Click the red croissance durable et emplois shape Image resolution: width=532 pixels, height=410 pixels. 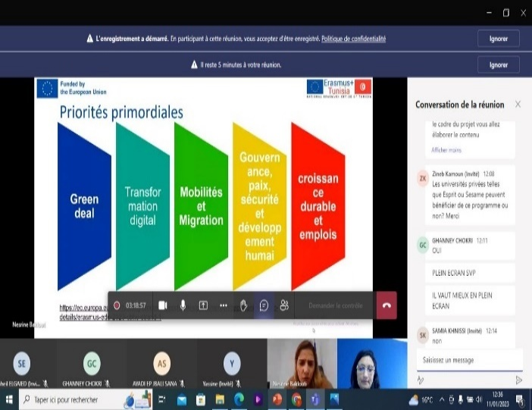click(x=318, y=206)
